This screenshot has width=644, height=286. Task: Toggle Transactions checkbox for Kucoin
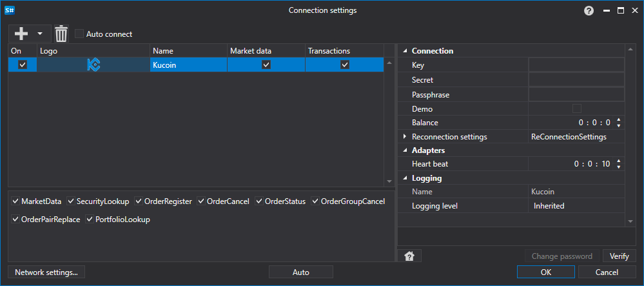tap(345, 65)
